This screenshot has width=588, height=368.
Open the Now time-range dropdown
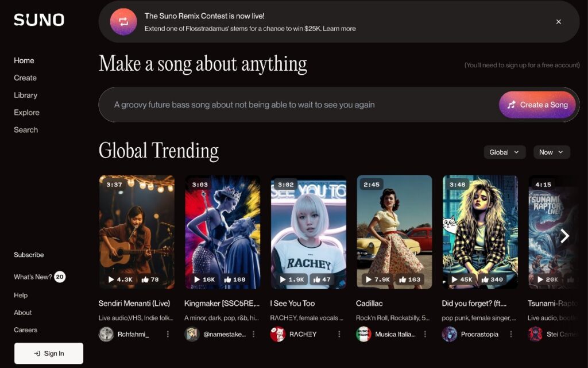click(x=551, y=152)
